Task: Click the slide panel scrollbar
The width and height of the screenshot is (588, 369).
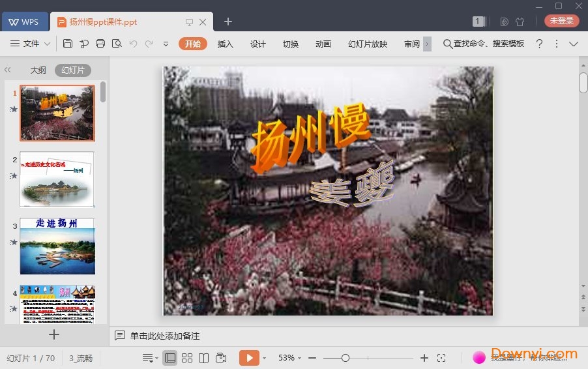Action: [103, 92]
